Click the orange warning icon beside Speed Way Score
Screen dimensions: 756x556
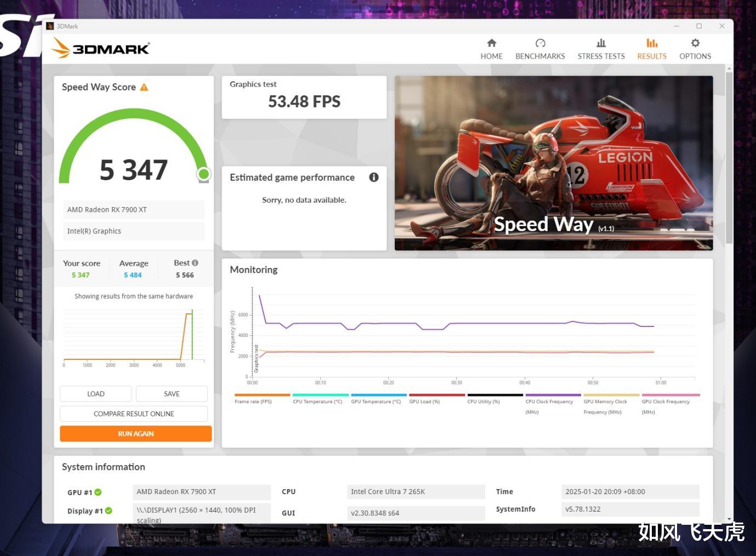point(144,87)
